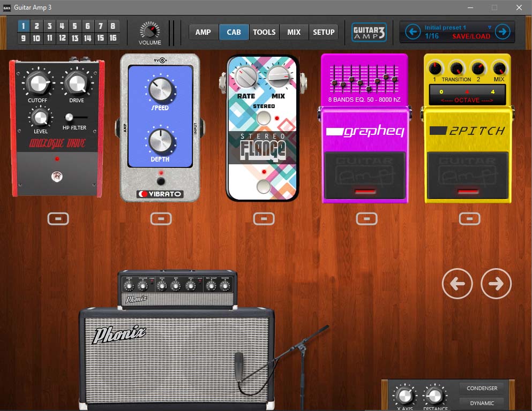
Task: Toggle the HP FILTER switch
Action: click(76, 117)
